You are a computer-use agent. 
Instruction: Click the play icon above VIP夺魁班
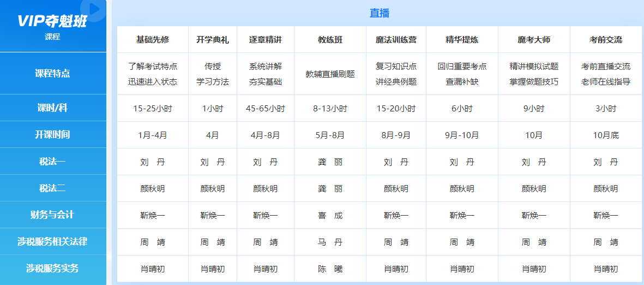(x=94, y=8)
